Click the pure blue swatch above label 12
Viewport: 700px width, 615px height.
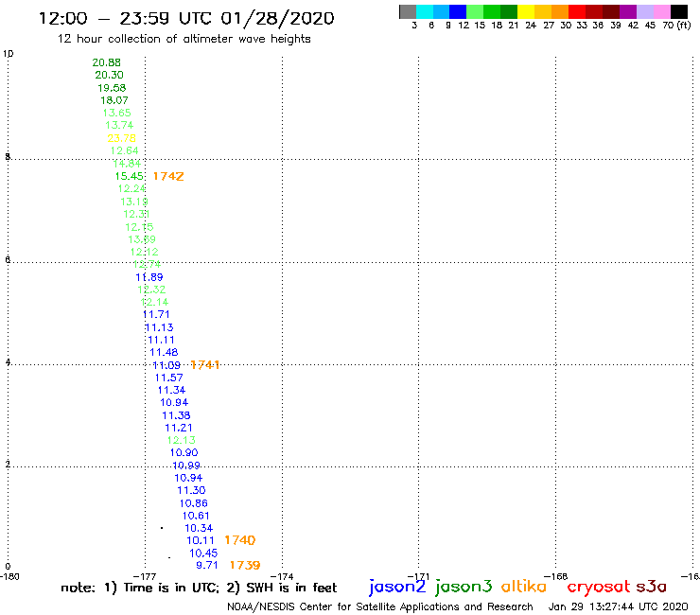[x=459, y=11]
